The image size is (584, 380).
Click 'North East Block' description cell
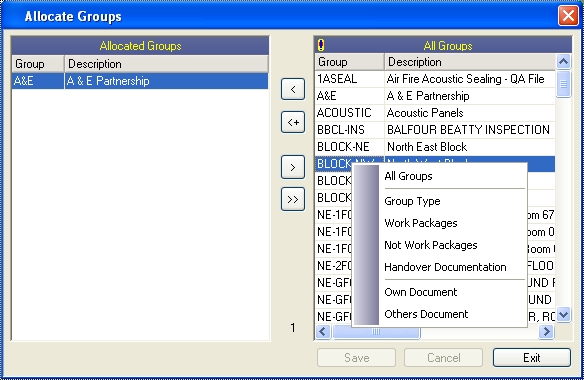[427, 147]
